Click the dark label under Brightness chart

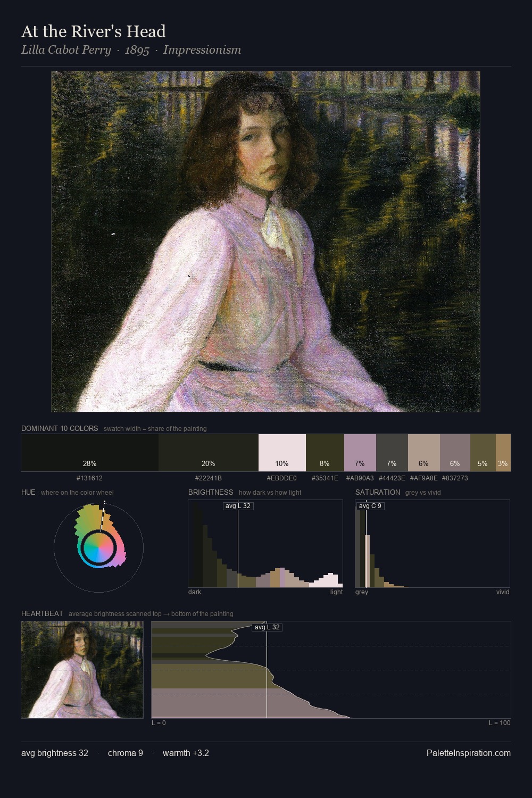[195, 592]
